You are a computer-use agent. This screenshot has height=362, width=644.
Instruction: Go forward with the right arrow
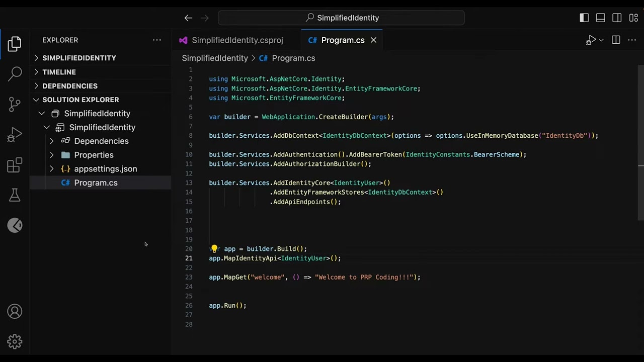(x=205, y=18)
